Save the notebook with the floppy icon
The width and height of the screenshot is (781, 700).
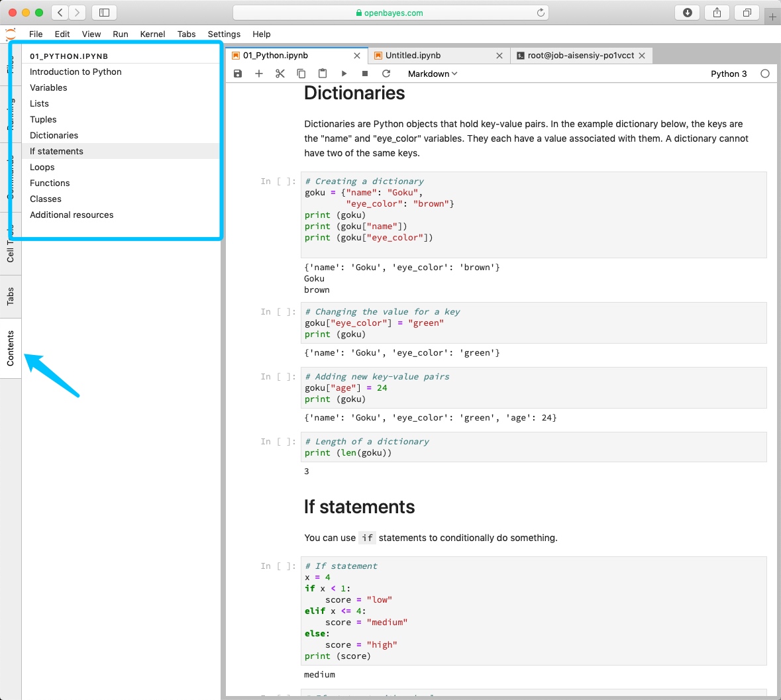pos(238,74)
